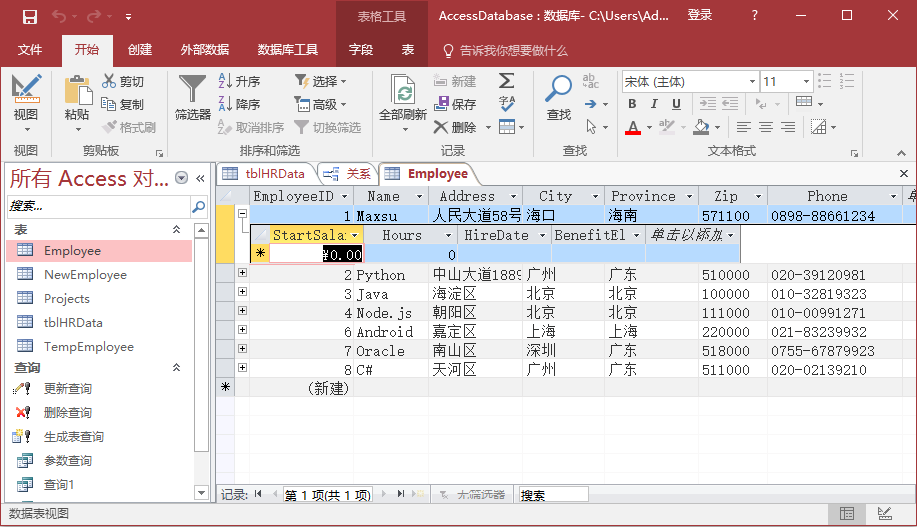Toggle underline text formatting
The height and width of the screenshot is (527, 917).
(677, 104)
